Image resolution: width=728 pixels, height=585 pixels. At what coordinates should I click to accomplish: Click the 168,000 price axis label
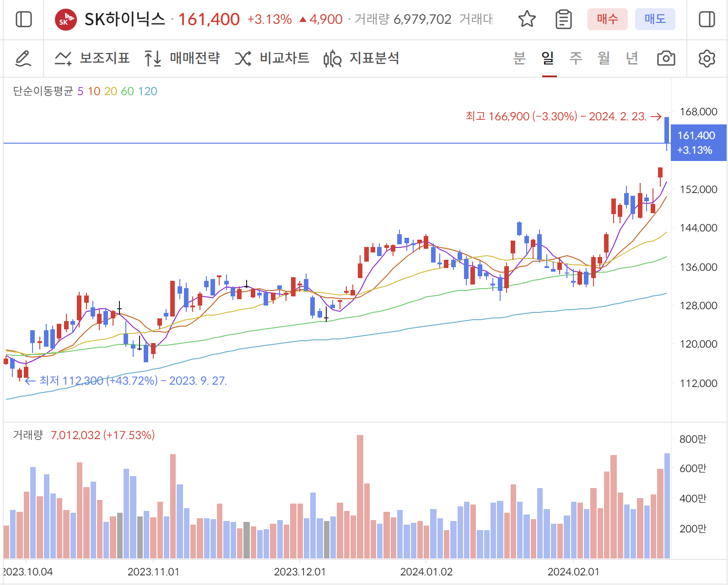pos(699,112)
